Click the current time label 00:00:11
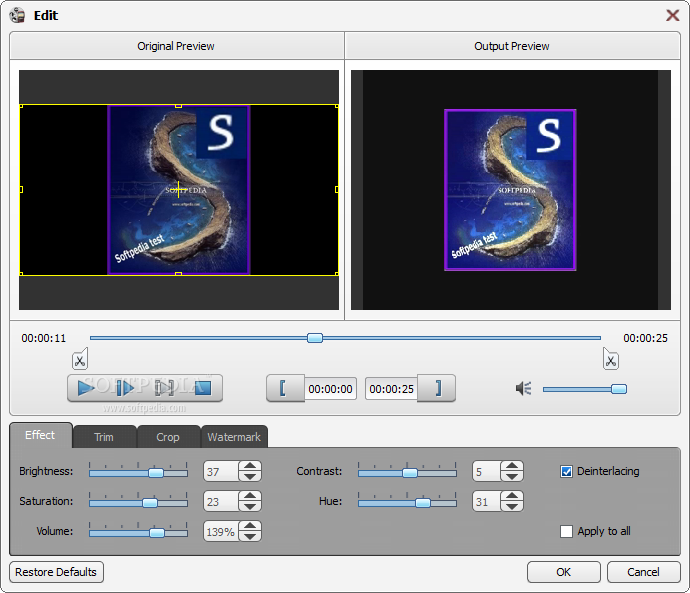This screenshot has width=690, height=593. 44,338
